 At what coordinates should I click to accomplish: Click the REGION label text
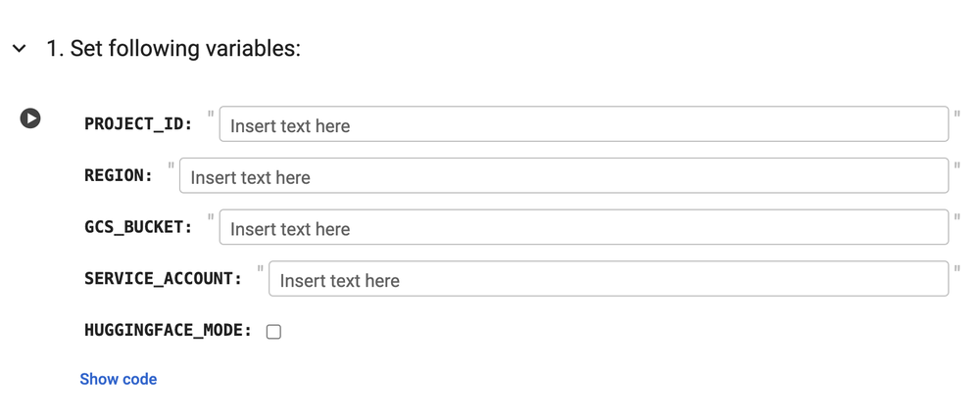coord(119,175)
